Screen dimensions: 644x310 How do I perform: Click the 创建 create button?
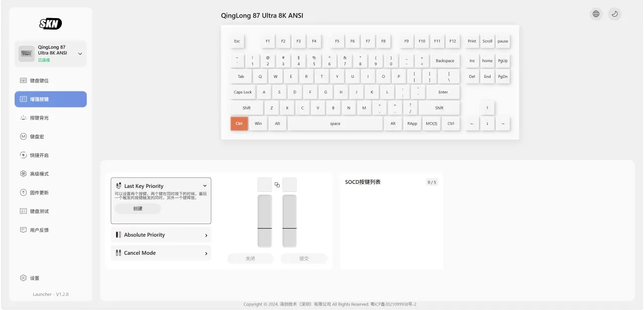pos(138,209)
